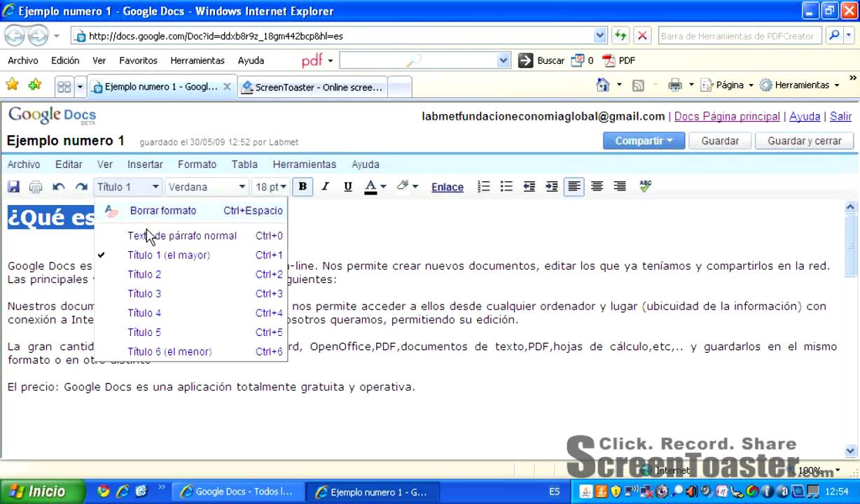Click the browser printer icon
Screen dimensions: 860x504
click(x=675, y=85)
